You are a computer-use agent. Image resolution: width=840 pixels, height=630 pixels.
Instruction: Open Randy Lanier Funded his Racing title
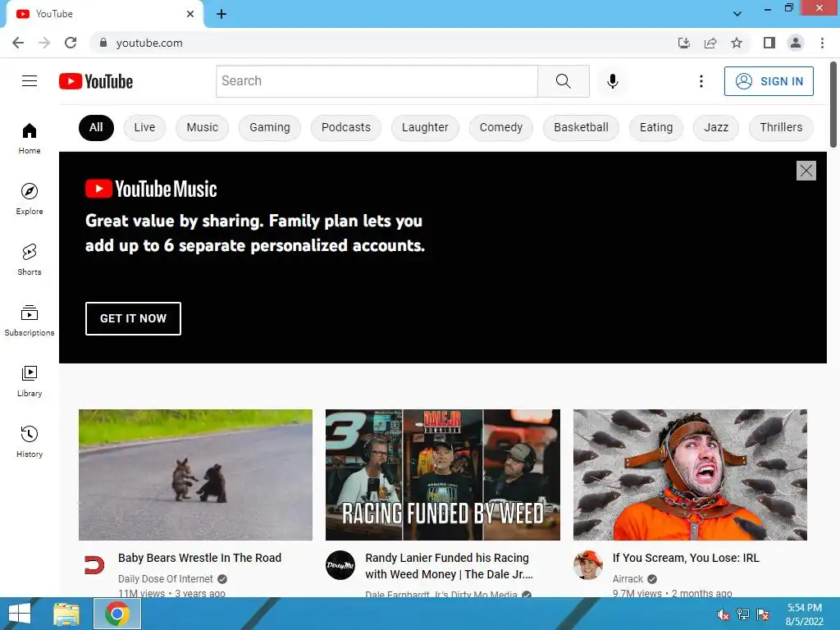[x=449, y=566]
